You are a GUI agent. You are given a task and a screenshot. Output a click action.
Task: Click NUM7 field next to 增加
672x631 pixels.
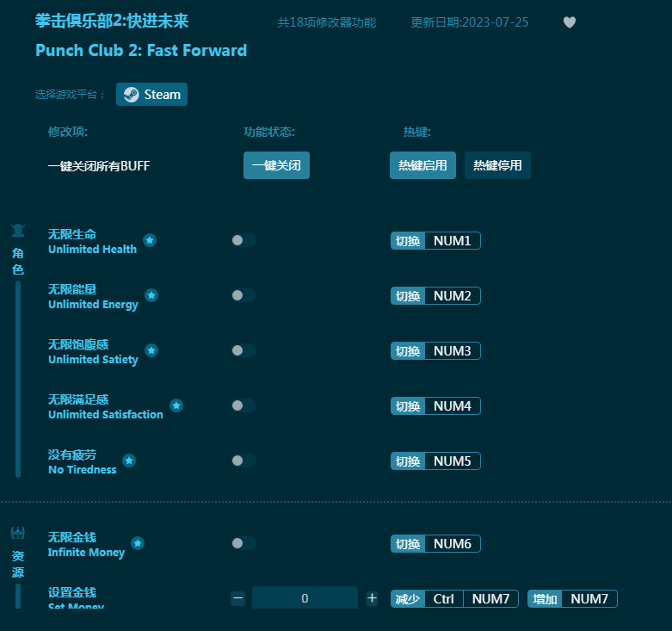(x=589, y=599)
